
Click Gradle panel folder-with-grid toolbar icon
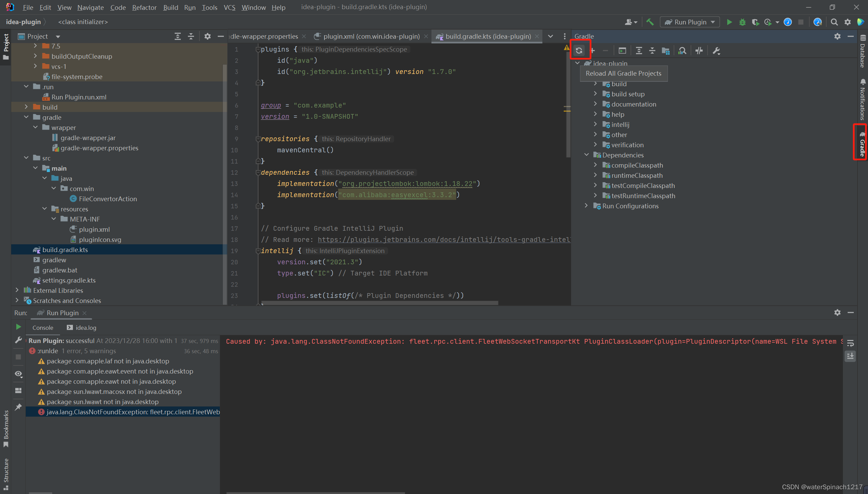(x=666, y=51)
